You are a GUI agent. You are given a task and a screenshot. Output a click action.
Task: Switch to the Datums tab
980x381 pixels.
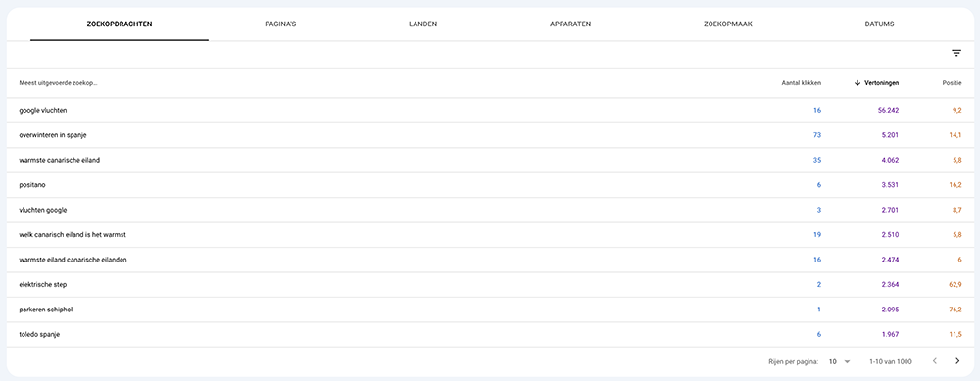tap(879, 24)
